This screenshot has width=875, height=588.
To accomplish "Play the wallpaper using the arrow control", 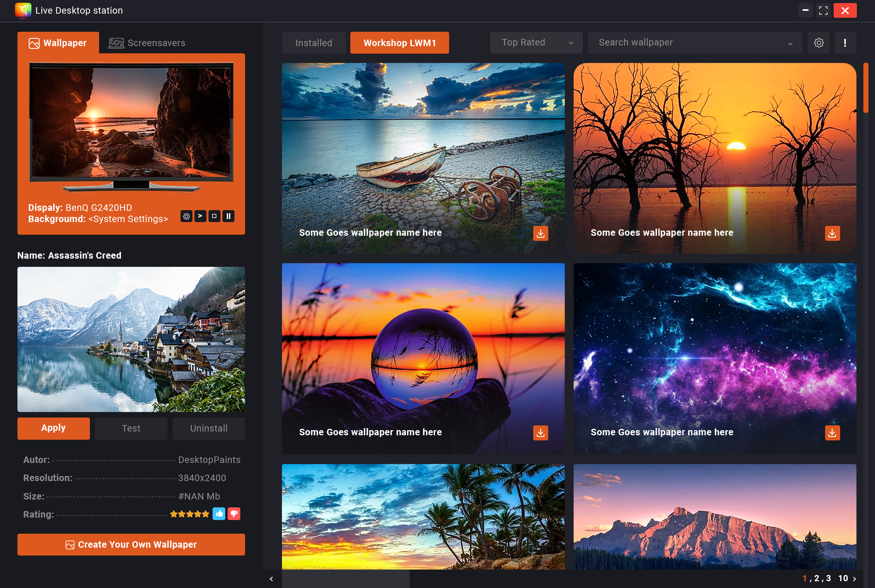I will [x=201, y=216].
